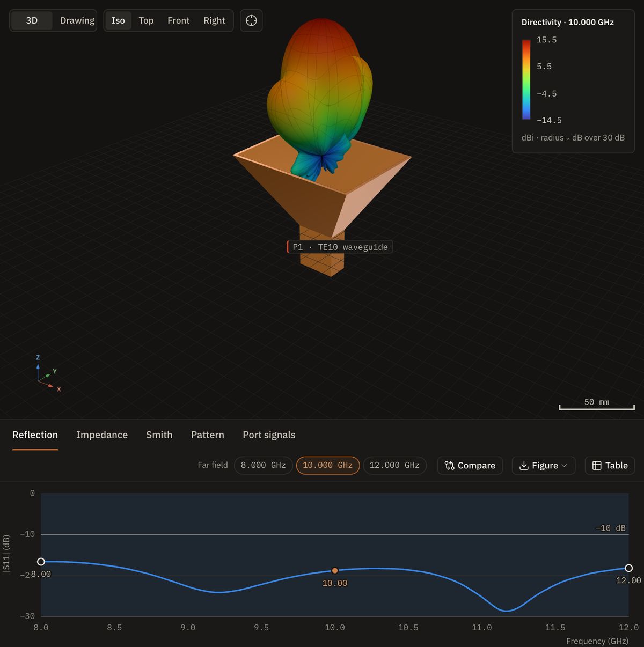Open the Port signals tab
The width and height of the screenshot is (644, 647).
click(269, 435)
